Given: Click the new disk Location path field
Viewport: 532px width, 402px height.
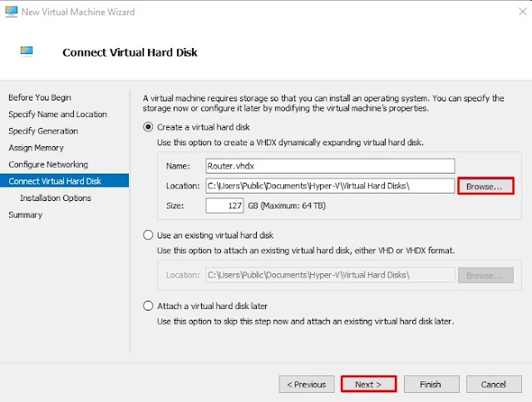Looking at the screenshot, I should [330, 186].
